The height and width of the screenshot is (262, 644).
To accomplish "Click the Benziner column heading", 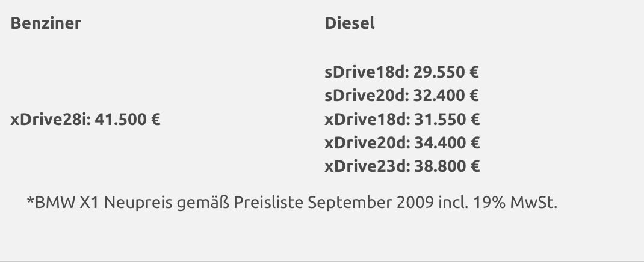I will tap(46, 23).
